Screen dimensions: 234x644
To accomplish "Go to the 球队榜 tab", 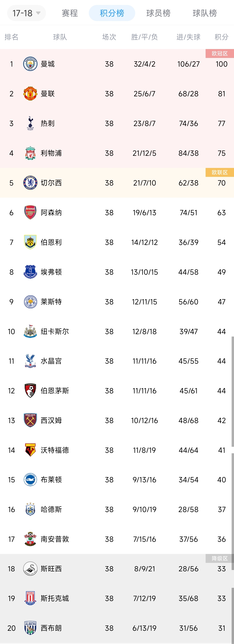I will 205,13.
